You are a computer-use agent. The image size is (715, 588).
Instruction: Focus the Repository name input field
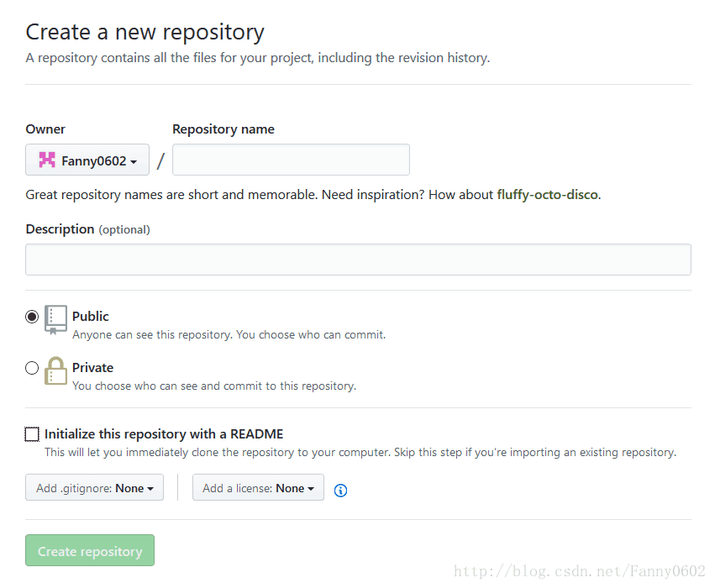(x=291, y=160)
